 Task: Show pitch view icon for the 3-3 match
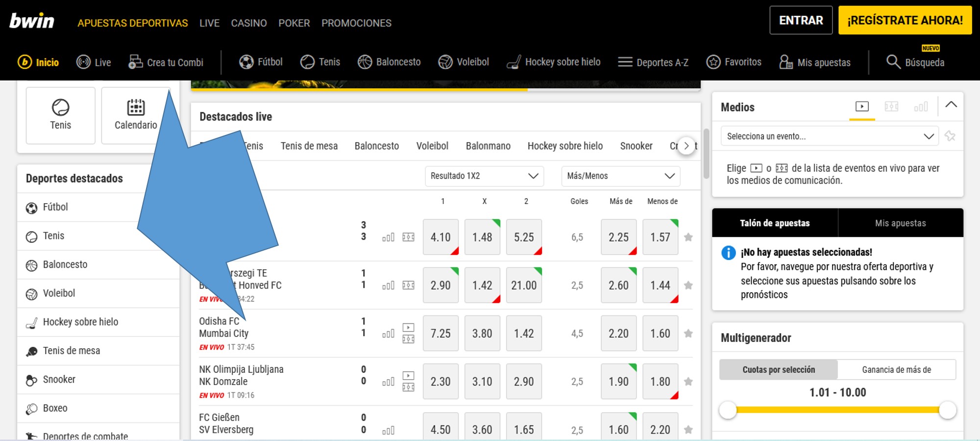tap(409, 237)
